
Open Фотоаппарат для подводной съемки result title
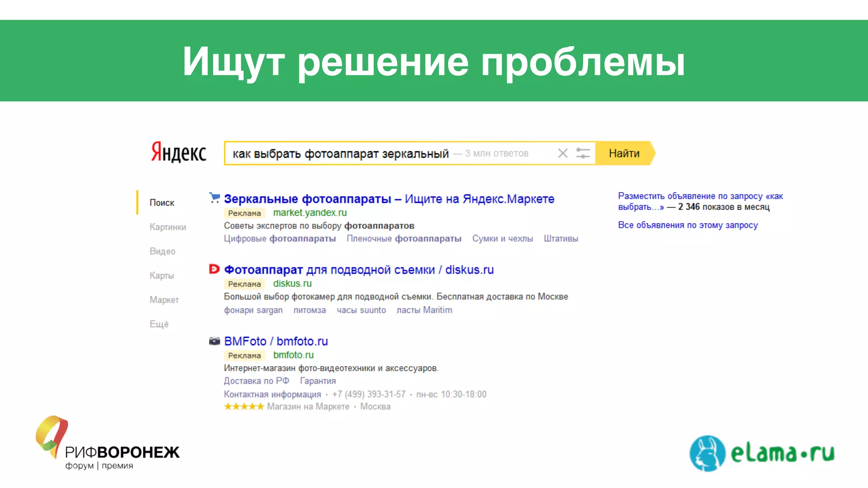point(359,270)
